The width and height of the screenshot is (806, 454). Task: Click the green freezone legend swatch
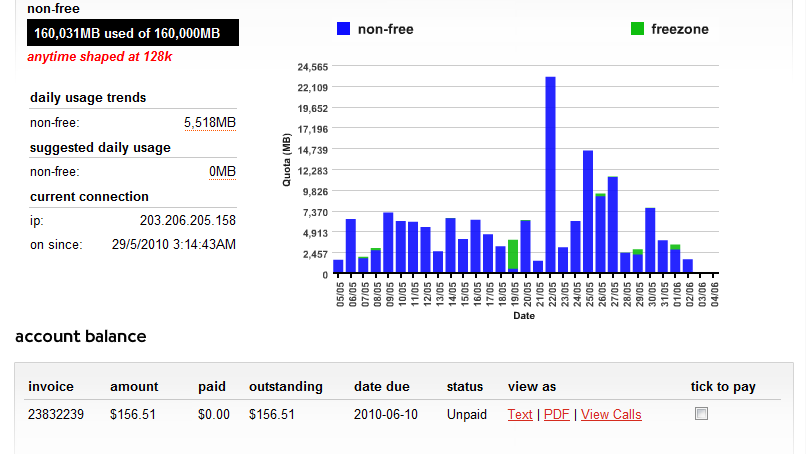click(x=637, y=29)
